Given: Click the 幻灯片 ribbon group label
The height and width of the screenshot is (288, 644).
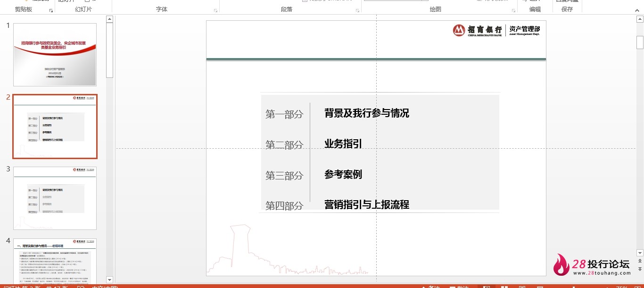Looking at the screenshot, I should 83,9.
